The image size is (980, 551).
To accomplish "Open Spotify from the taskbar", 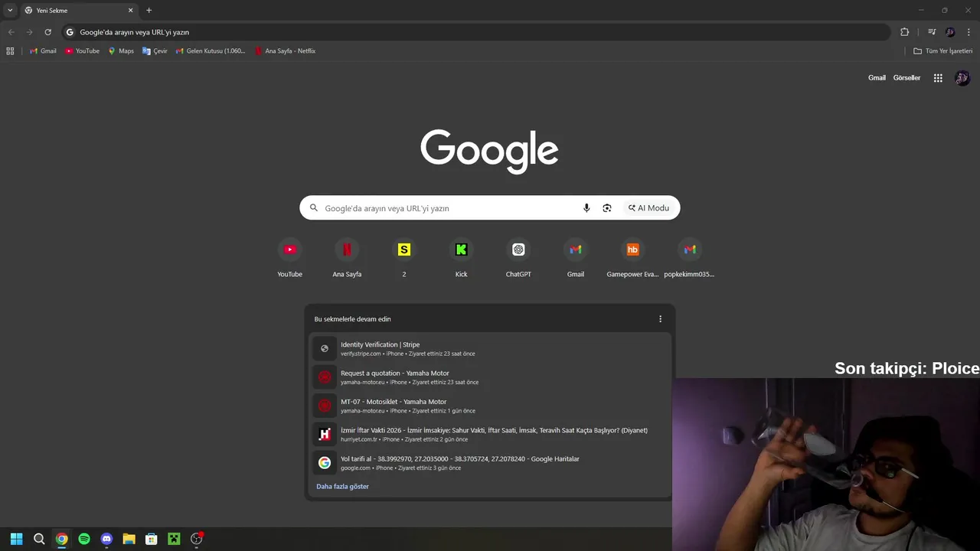I will click(84, 539).
